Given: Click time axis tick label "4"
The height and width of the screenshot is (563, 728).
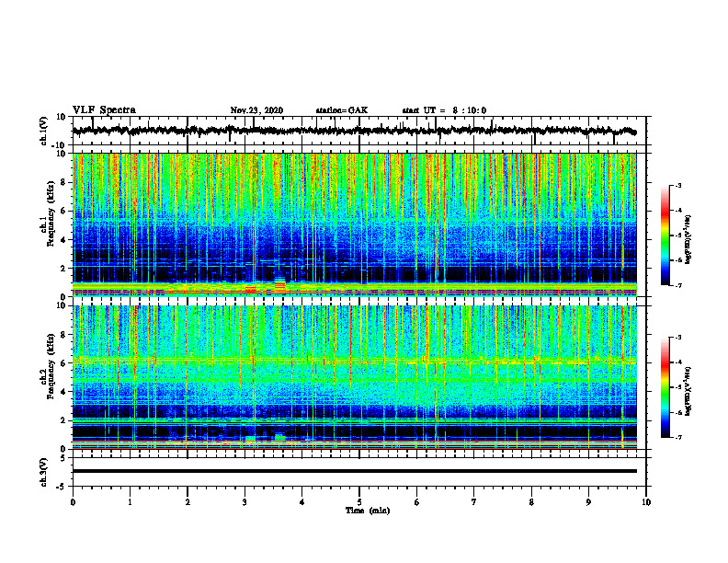Looking at the screenshot, I should click(302, 502).
